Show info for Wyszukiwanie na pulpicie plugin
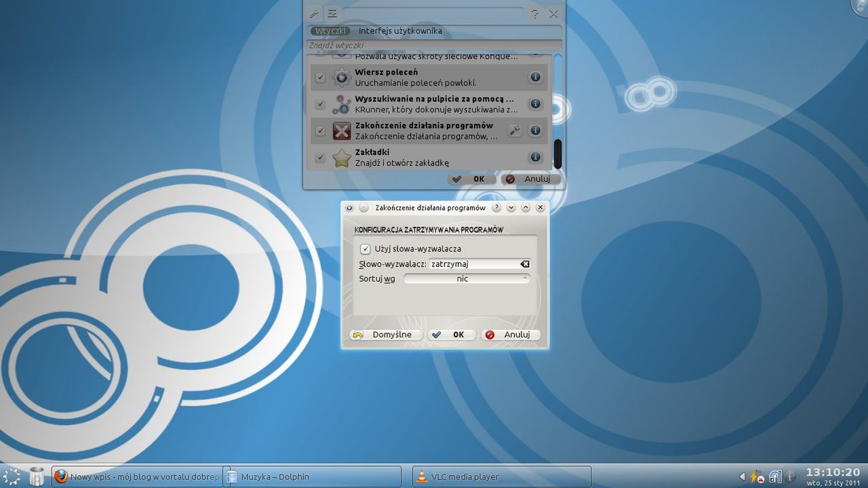This screenshot has width=868, height=488. (535, 104)
